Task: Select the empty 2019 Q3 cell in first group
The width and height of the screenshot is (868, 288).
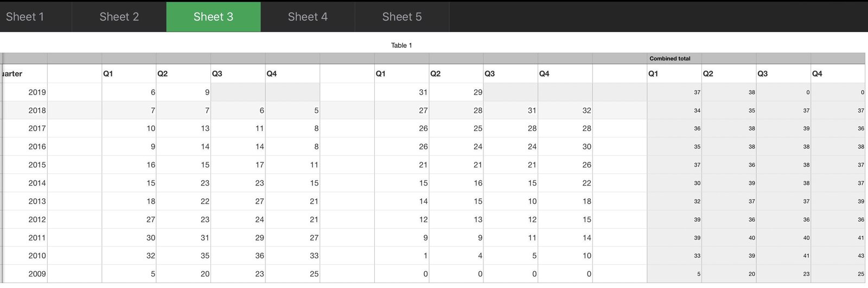Action: coord(238,92)
